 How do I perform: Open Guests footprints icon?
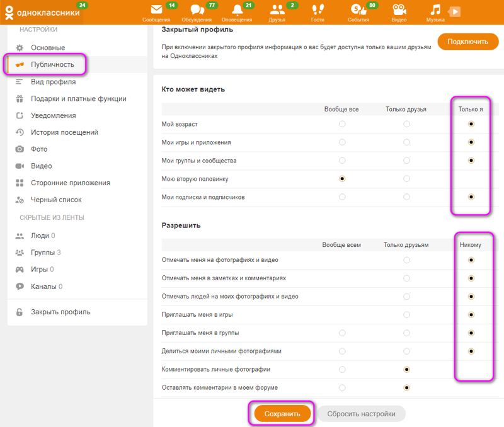click(x=318, y=9)
